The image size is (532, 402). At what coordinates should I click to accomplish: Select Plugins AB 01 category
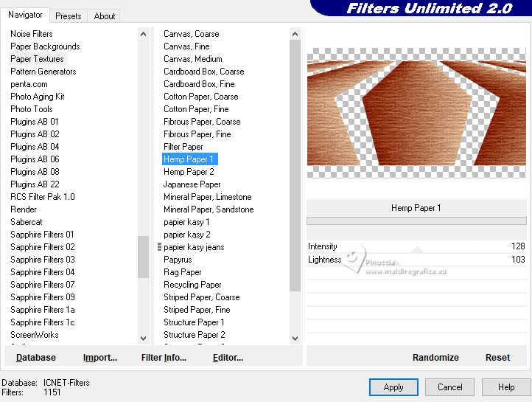[x=35, y=122]
